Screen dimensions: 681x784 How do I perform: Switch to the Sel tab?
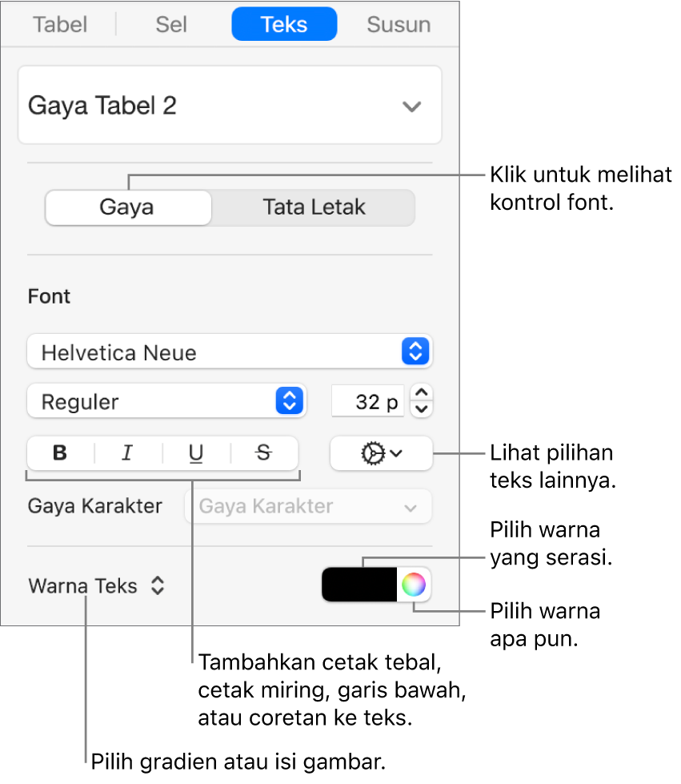[171, 24]
